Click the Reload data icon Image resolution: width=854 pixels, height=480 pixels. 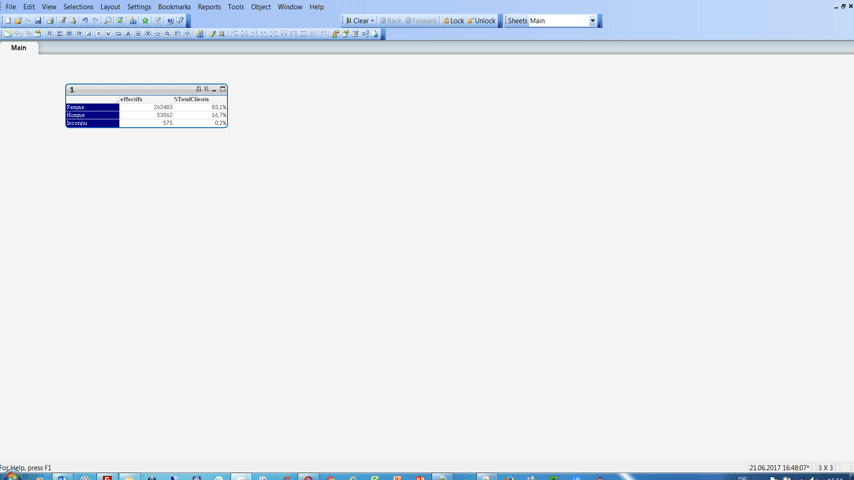[73, 21]
